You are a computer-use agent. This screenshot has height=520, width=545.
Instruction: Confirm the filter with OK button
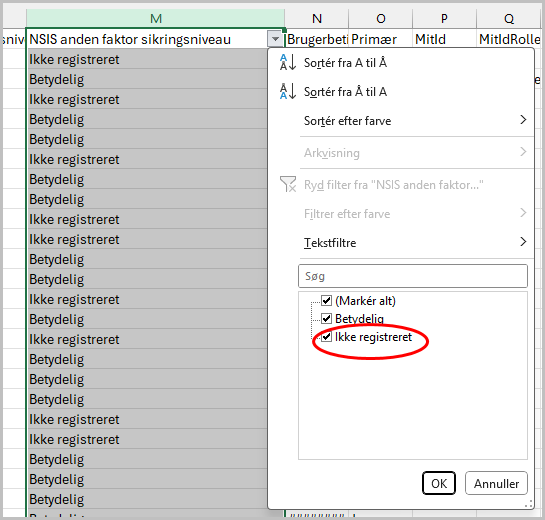[439, 483]
